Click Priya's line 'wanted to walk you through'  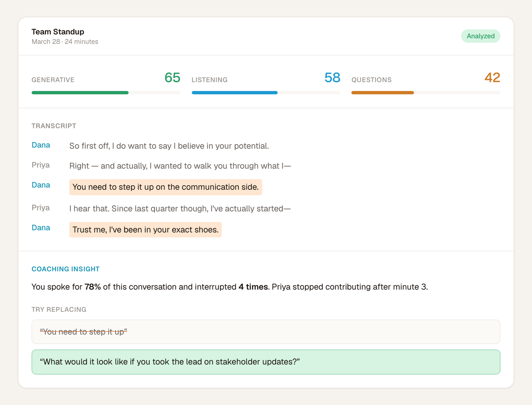(180, 166)
